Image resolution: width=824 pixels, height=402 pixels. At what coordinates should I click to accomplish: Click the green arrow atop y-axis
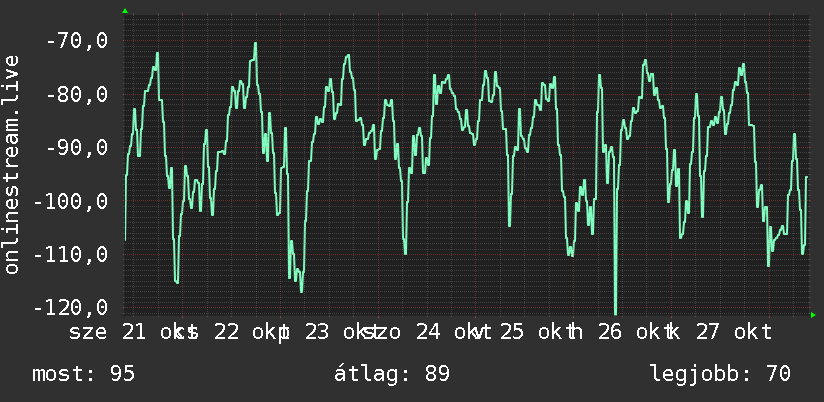[x=125, y=11]
